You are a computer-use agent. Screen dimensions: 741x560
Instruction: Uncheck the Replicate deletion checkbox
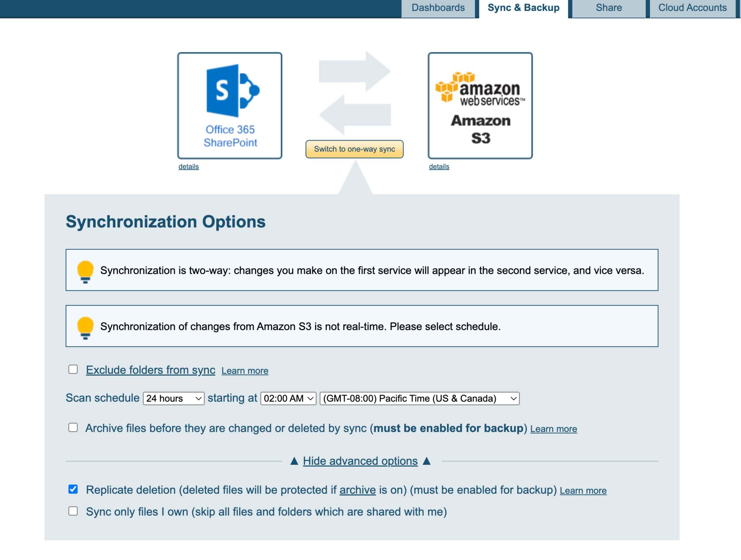coord(73,489)
